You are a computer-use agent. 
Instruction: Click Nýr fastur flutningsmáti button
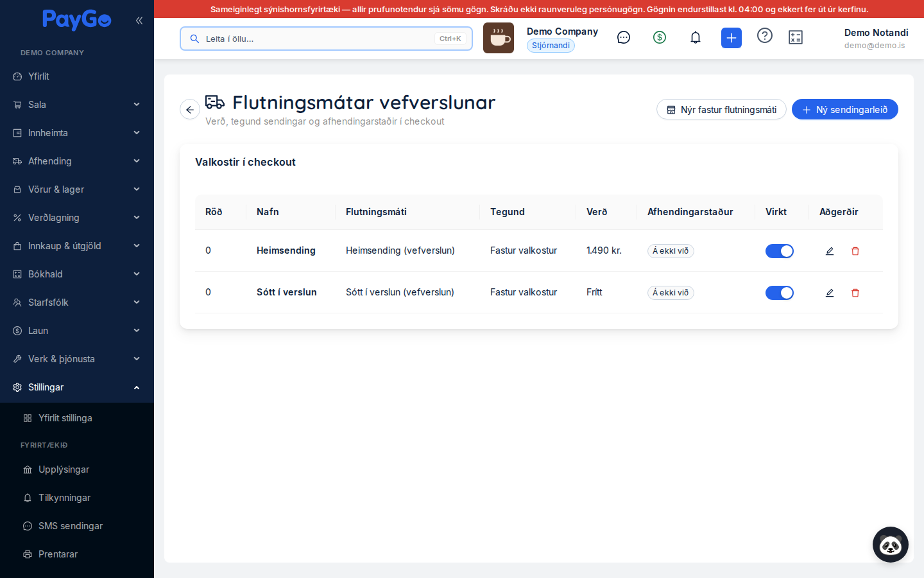coord(721,109)
